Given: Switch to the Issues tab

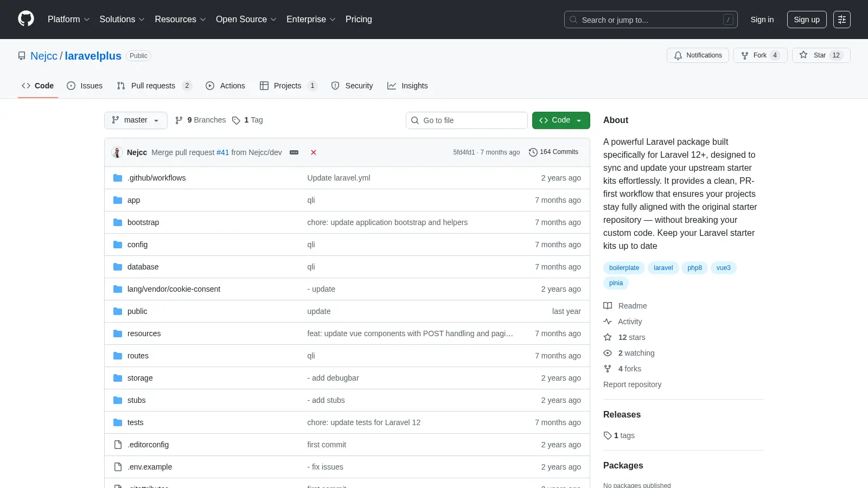Looking at the screenshot, I should 85,86.
